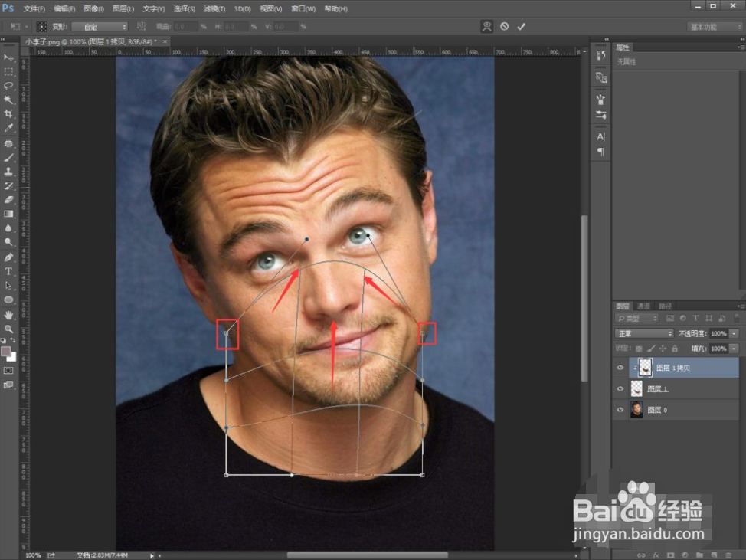Toggle lock transparent pixels

pos(639,349)
